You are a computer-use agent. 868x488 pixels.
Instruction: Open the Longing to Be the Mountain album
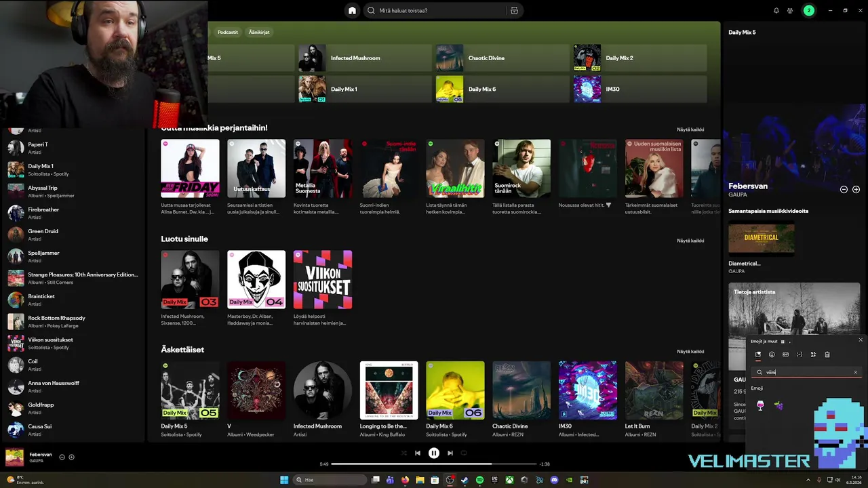tap(389, 390)
